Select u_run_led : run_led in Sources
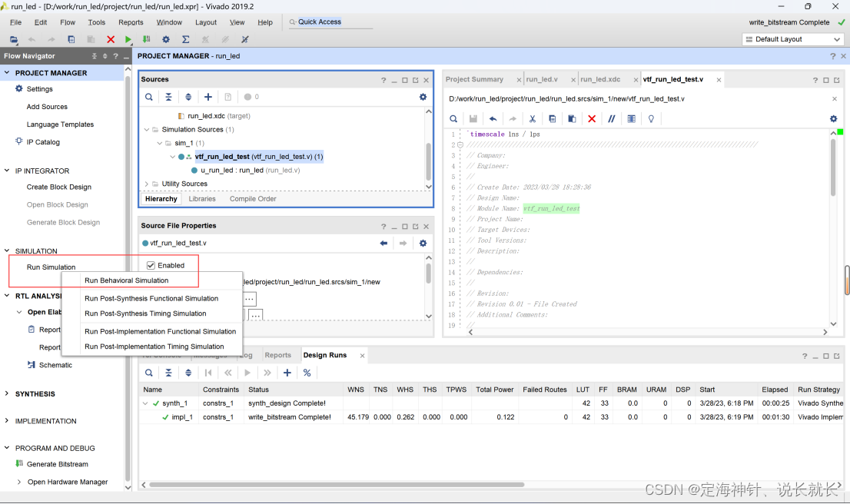 click(x=251, y=170)
